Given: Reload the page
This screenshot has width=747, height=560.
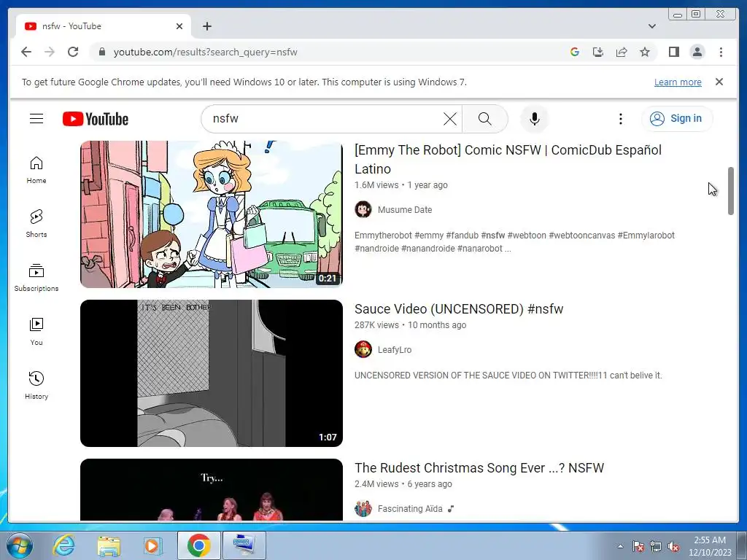Looking at the screenshot, I should point(73,52).
